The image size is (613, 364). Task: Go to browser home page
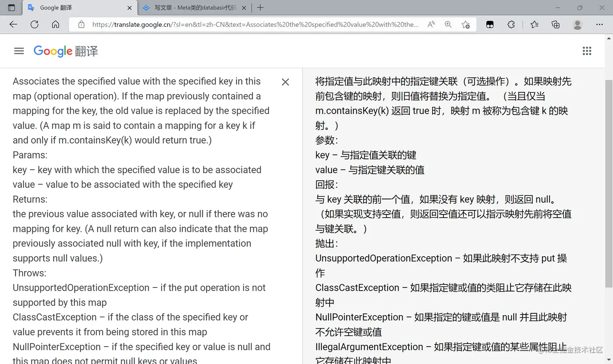tap(56, 24)
